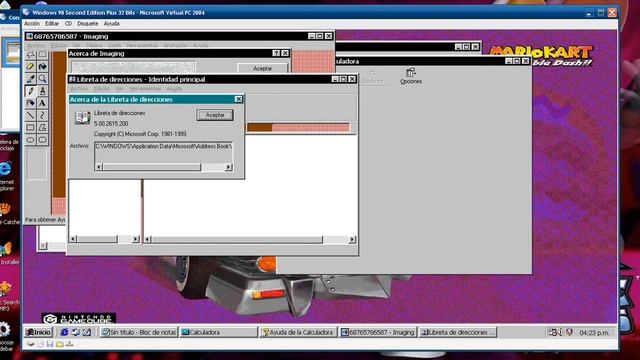Viewport: 640px width, 360px height.
Task: Switch to the Calculadora taskbar button
Action: point(218,332)
